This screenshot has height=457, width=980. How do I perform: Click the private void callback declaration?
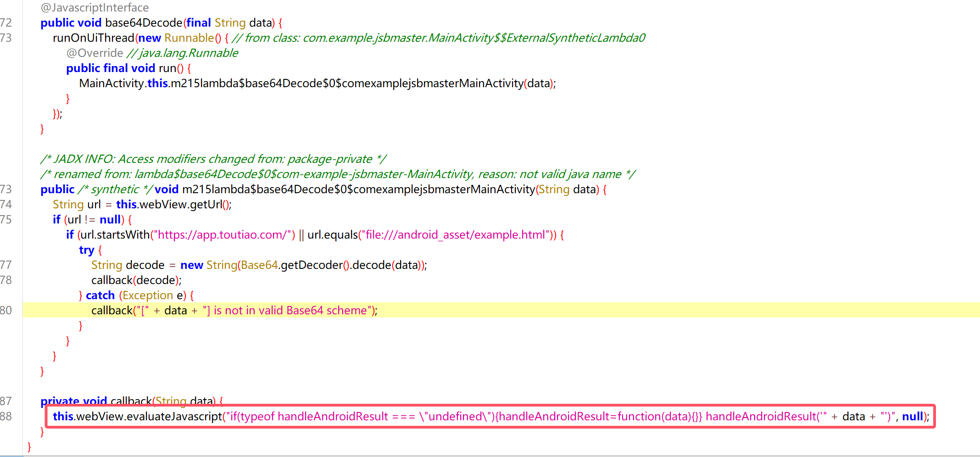point(132,401)
